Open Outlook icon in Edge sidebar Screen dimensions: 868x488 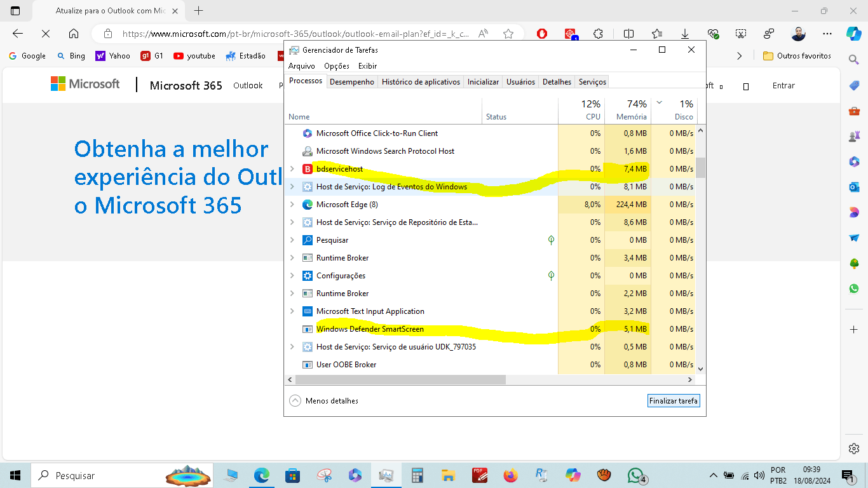[x=854, y=187]
